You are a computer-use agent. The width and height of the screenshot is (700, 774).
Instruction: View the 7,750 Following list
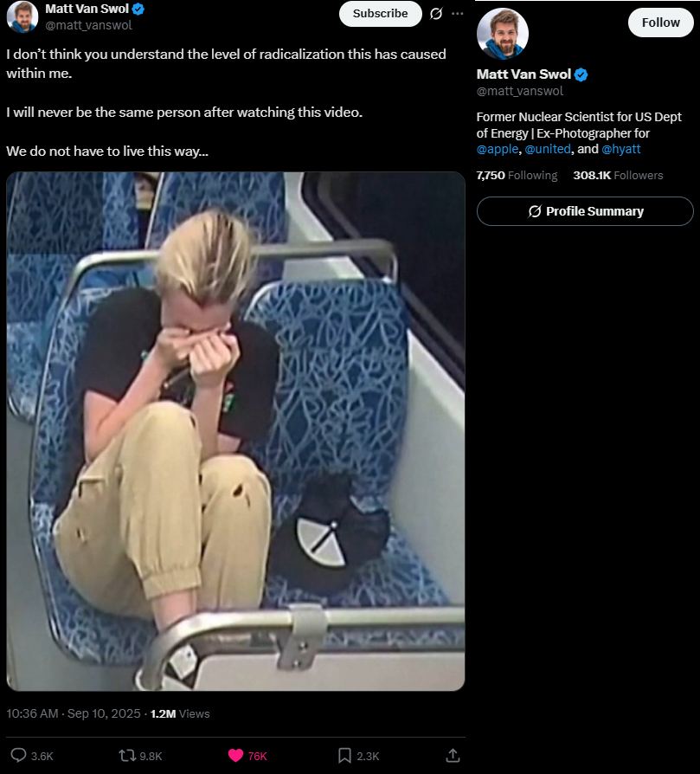tap(517, 175)
